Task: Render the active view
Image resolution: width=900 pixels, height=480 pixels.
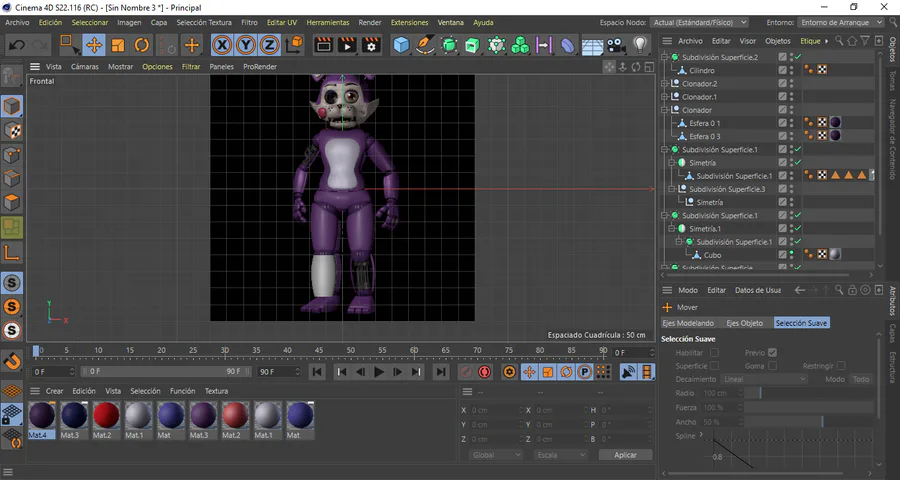Action: click(324, 45)
